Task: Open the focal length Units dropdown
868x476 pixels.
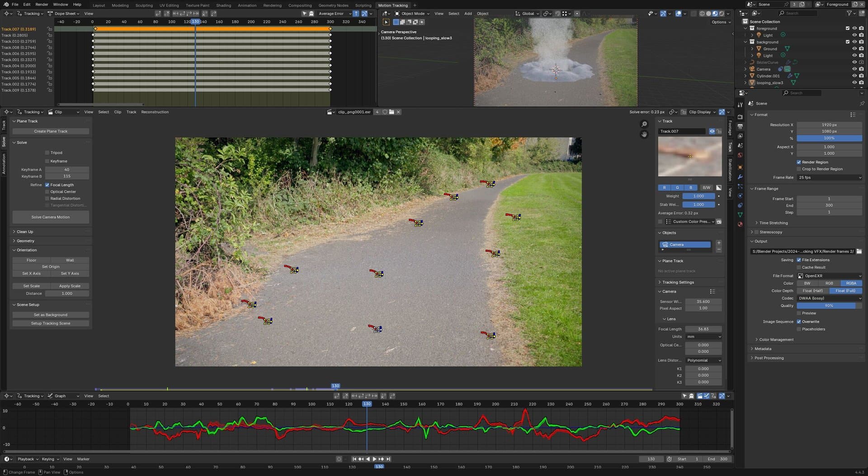Action: coord(703,337)
